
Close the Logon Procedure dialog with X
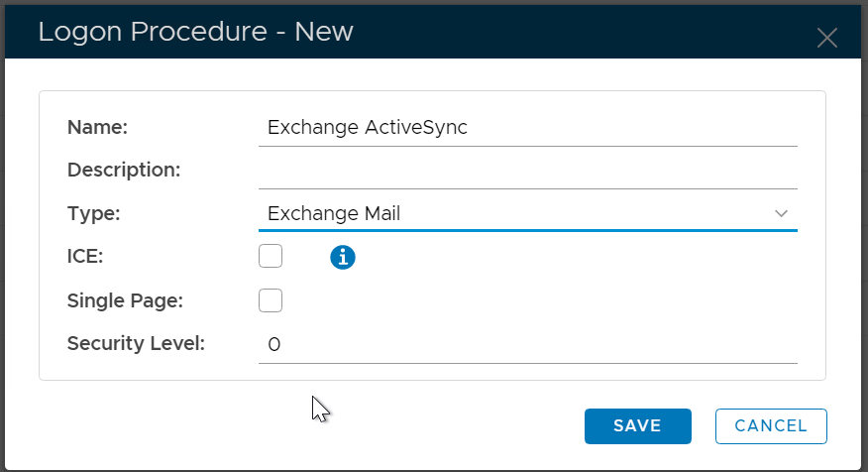pyautogui.click(x=826, y=38)
